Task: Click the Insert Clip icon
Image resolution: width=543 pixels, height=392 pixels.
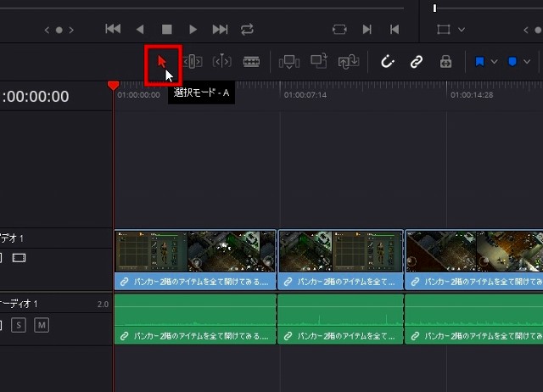Action: coord(289,62)
